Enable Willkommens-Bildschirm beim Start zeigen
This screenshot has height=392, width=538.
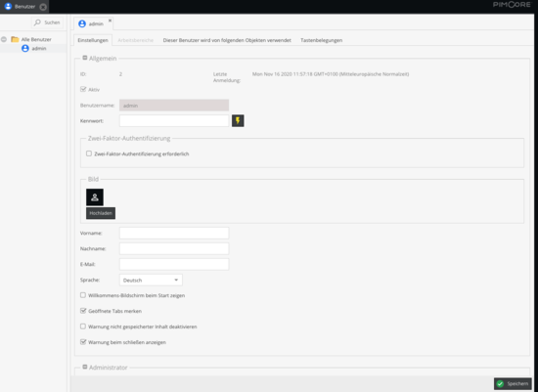point(83,295)
